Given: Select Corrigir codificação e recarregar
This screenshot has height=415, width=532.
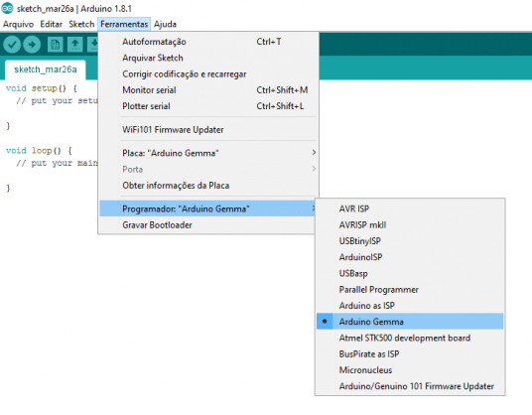Looking at the screenshot, I should click(208, 74).
